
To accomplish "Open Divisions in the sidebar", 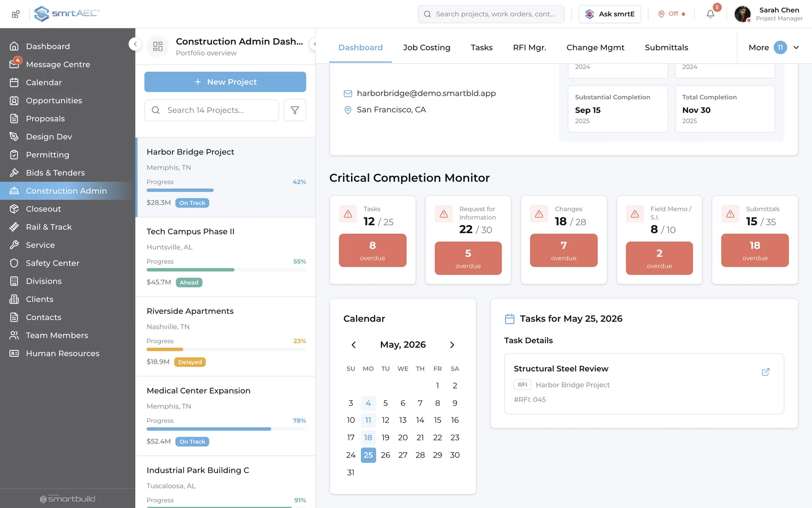I will coord(68,281).
